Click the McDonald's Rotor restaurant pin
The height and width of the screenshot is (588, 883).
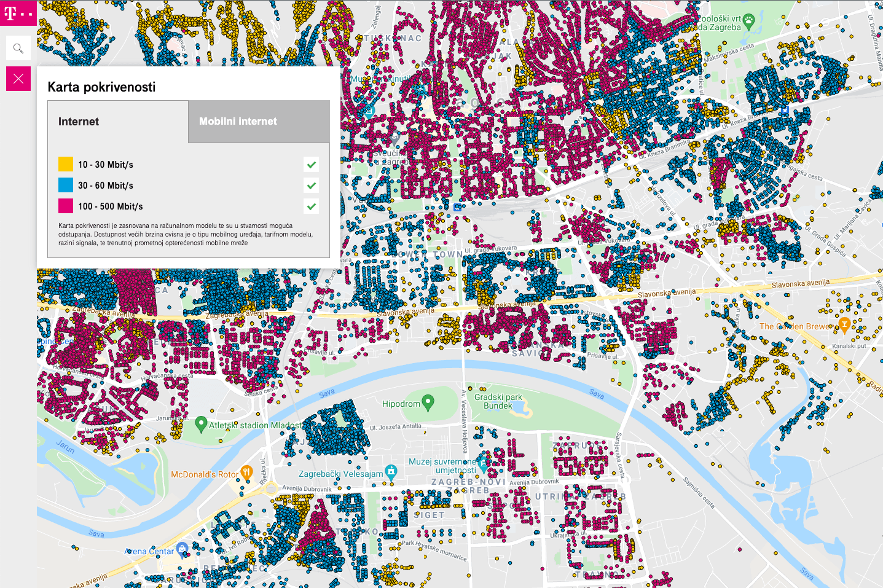[x=246, y=473]
